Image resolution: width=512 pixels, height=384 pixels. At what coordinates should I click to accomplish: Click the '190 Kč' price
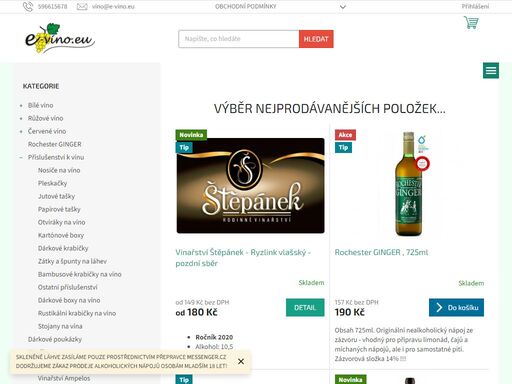pos(350,312)
